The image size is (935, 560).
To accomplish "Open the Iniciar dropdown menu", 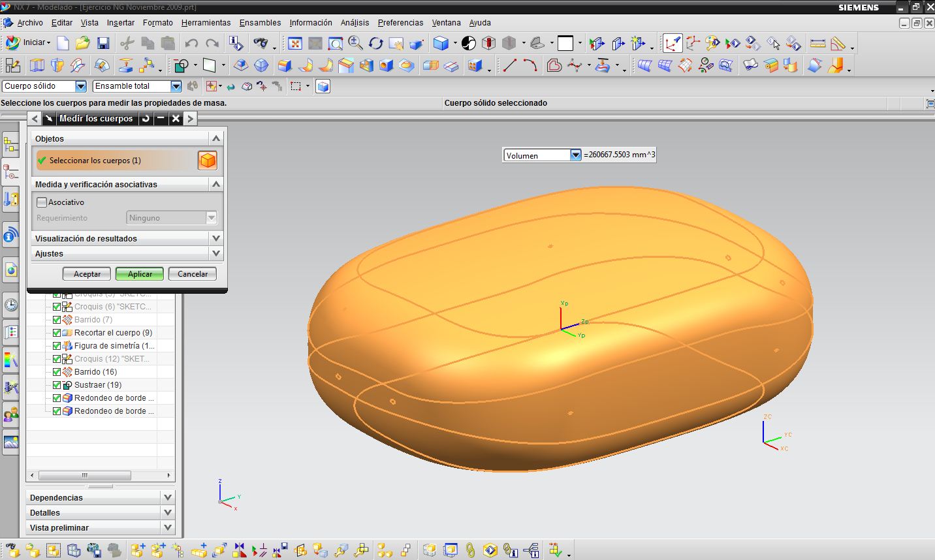I will tap(27, 42).
